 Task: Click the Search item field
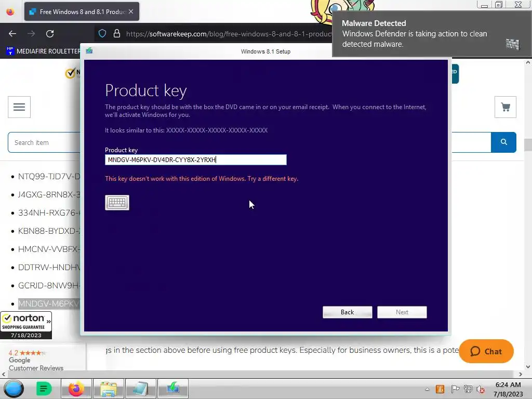click(44, 142)
